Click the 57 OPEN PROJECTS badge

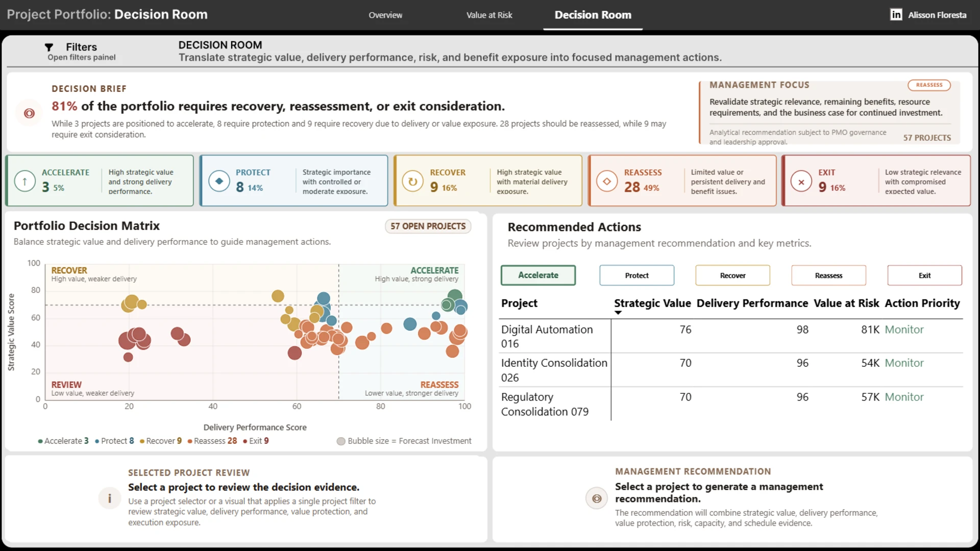tap(428, 226)
